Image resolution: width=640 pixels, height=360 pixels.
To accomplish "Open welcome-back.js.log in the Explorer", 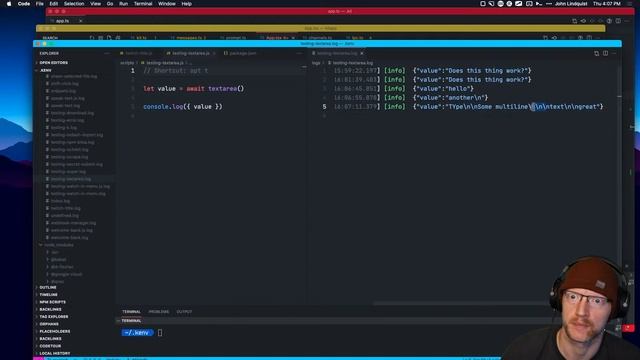I will point(71,230).
